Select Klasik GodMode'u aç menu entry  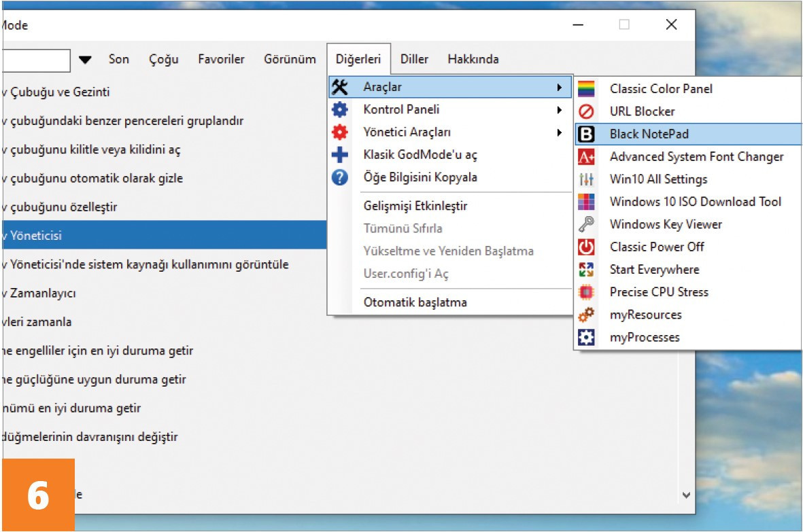(450, 154)
